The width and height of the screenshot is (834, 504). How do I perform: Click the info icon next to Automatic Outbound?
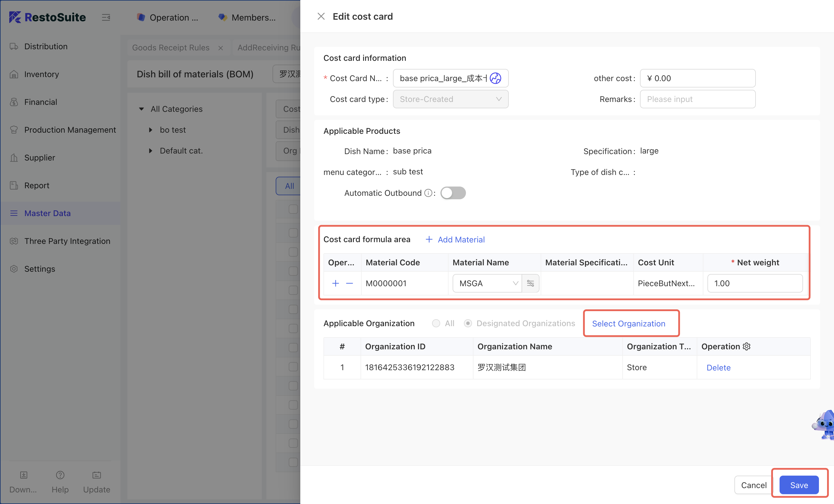pyautogui.click(x=428, y=193)
